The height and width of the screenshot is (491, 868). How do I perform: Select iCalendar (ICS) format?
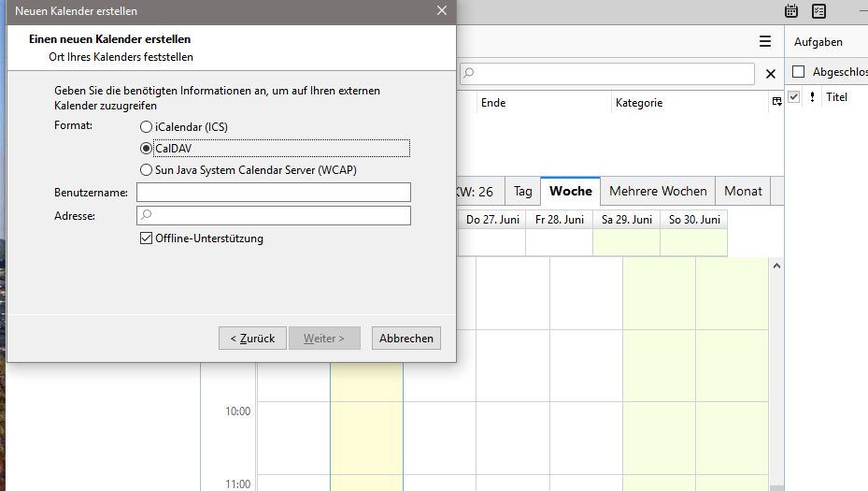(184, 127)
